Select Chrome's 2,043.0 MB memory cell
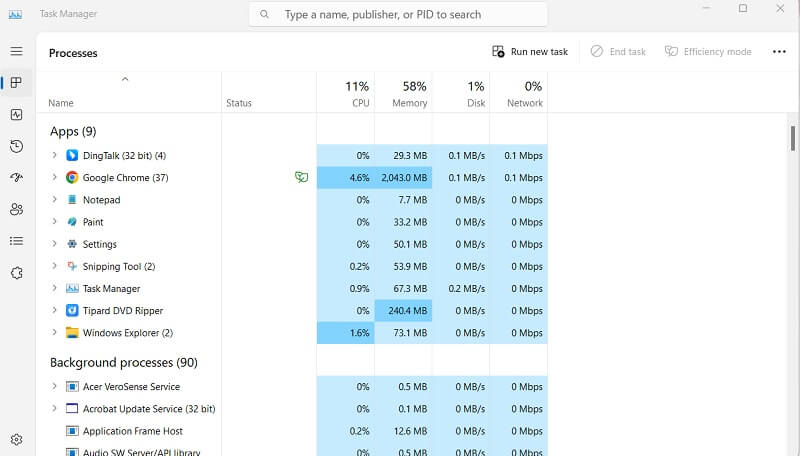Image resolution: width=800 pixels, height=456 pixels. (x=403, y=178)
